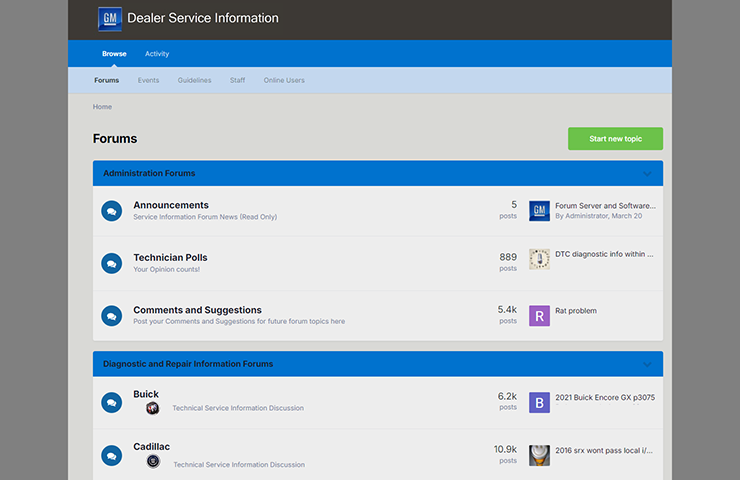Open the Administration Forums heading link
Viewport: 740px width, 480px height.
coord(149,173)
